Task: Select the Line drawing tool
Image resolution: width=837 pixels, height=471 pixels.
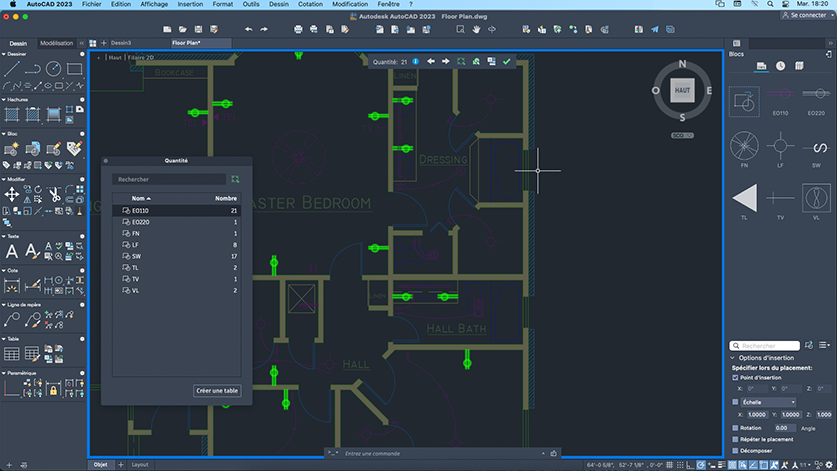Action: pos(12,69)
